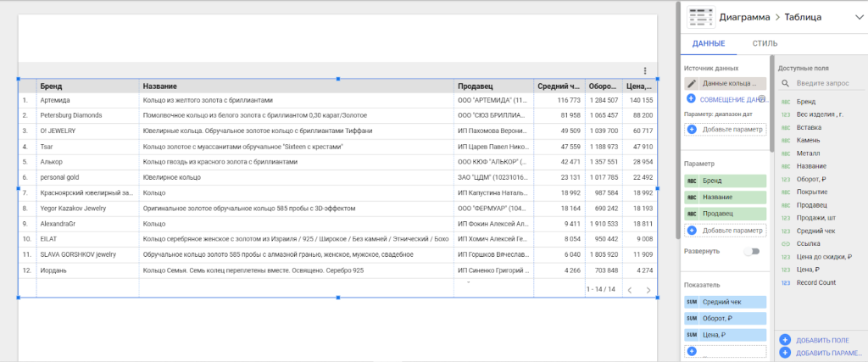Sort table by Название column header
The width and height of the screenshot is (868, 362).
point(160,86)
